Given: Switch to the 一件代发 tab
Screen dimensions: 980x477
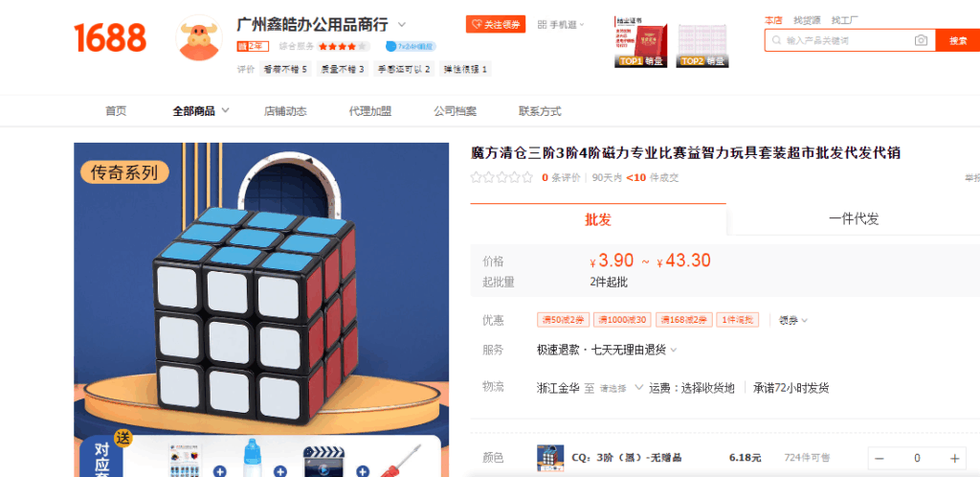Looking at the screenshot, I should click(853, 218).
